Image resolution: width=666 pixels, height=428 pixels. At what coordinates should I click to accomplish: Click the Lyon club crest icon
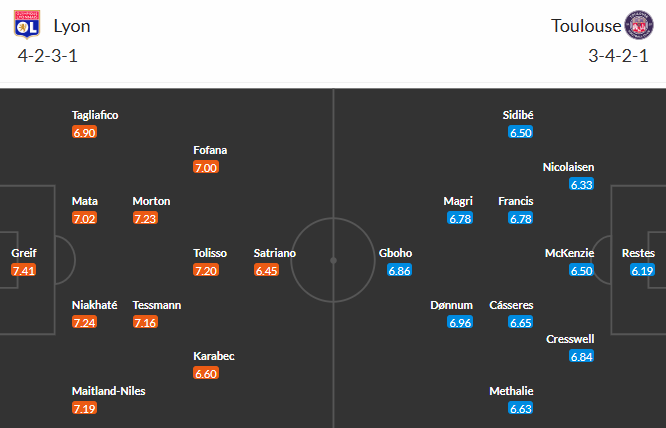tap(28, 24)
